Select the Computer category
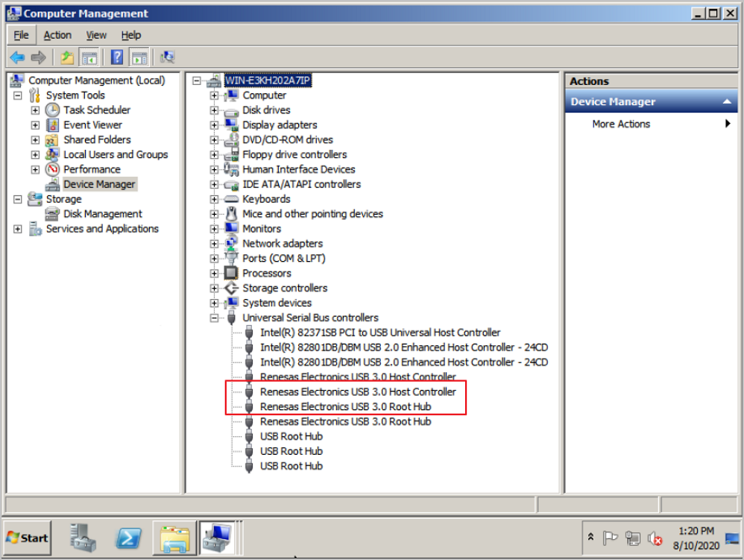This screenshot has width=744, height=560. click(265, 95)
